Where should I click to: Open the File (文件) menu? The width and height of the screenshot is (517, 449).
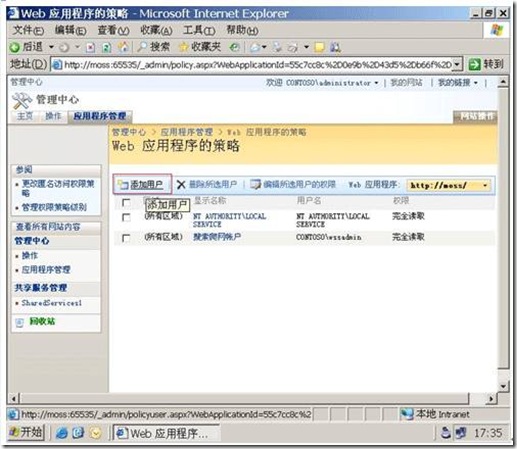click(28, 31)
